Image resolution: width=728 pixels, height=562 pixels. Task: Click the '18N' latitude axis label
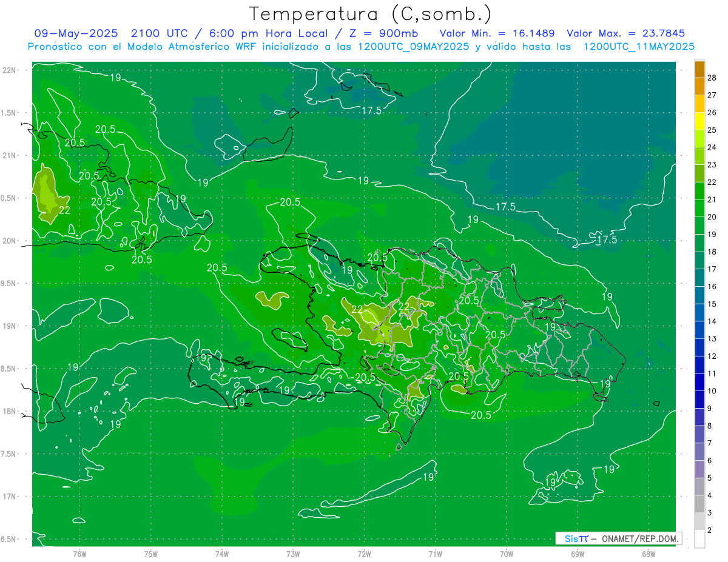(10, 411)
